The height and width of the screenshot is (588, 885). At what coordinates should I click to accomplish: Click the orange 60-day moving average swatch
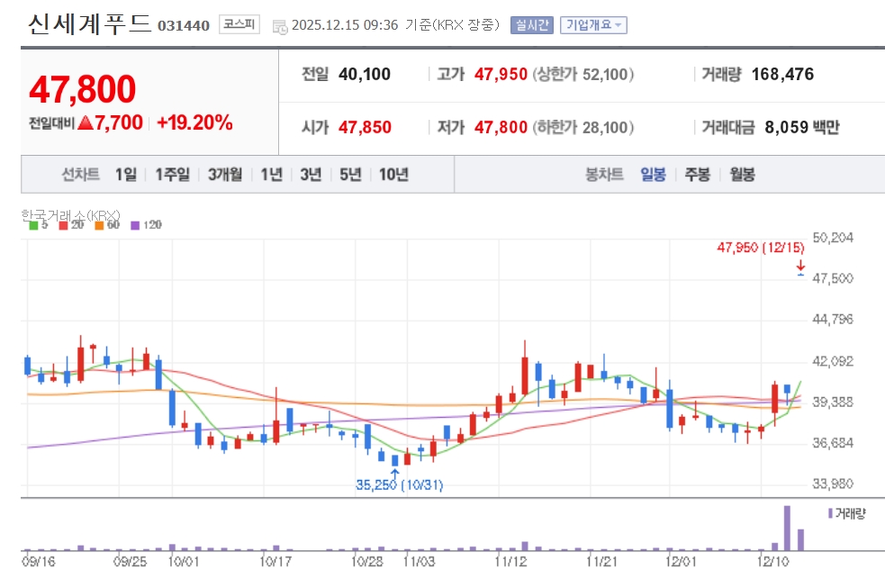pyautogui.click(x=99, y=225)
